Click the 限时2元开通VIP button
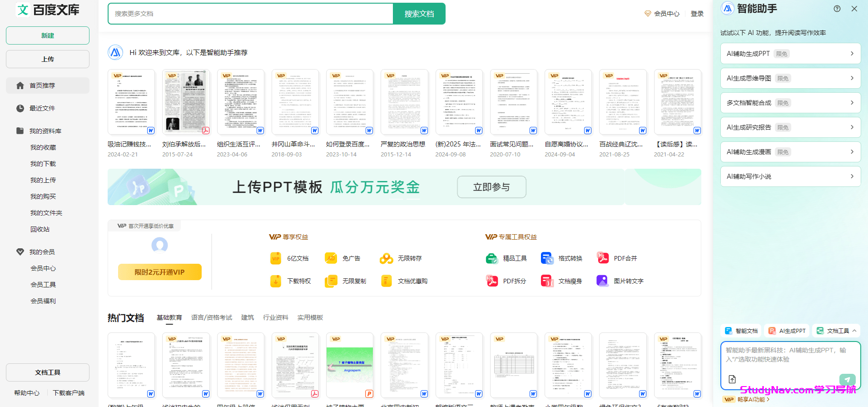Image resolution: width=868 pixels, height=407 pixels. [159, 272]
